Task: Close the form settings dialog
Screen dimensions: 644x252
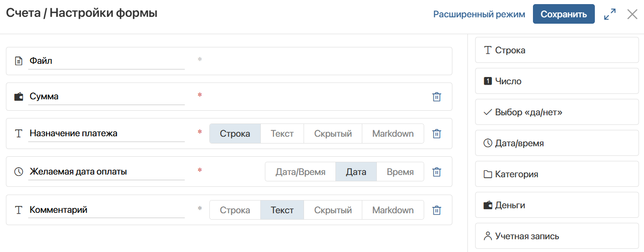Action: [632, 14]
